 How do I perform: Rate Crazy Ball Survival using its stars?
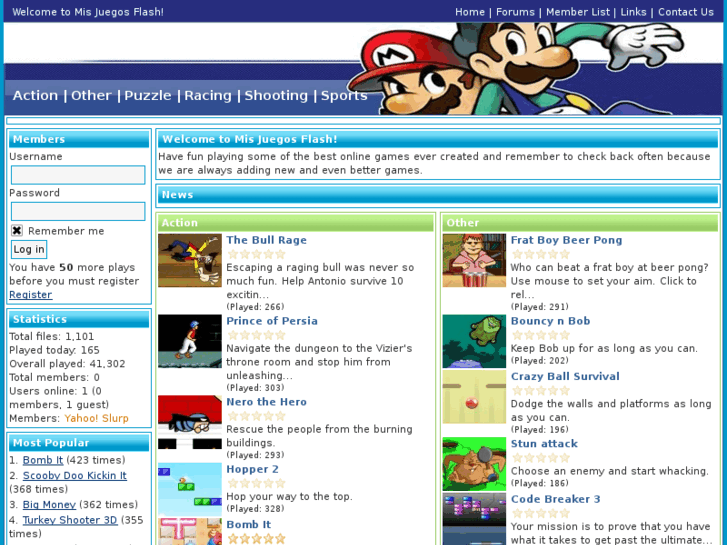click(541, 391)
